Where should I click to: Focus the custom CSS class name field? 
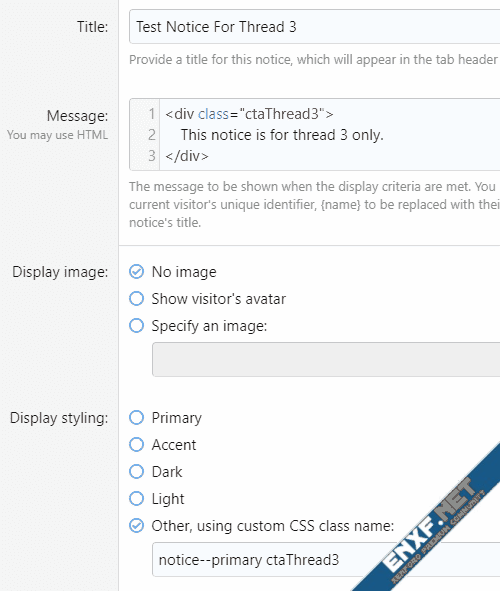tap(326, 560)
